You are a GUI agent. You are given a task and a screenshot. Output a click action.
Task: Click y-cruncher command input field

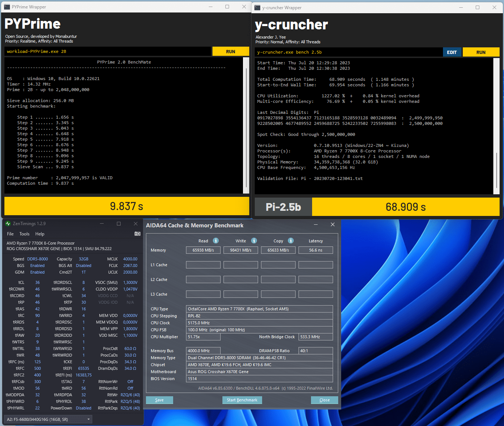pos(348,52)
